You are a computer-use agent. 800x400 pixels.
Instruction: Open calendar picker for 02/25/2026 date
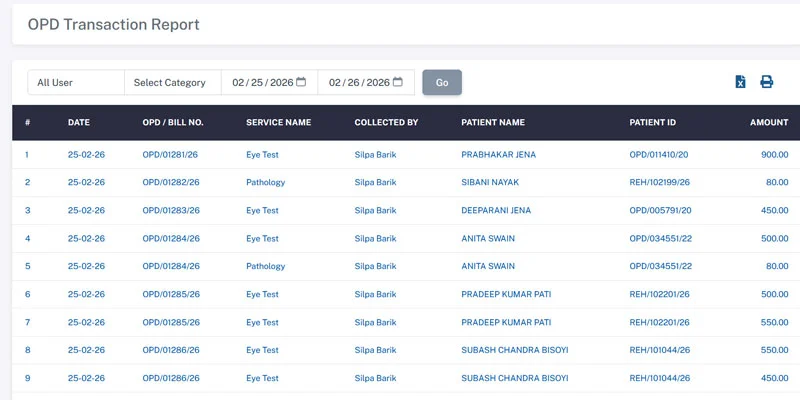[x=301, y=82]
